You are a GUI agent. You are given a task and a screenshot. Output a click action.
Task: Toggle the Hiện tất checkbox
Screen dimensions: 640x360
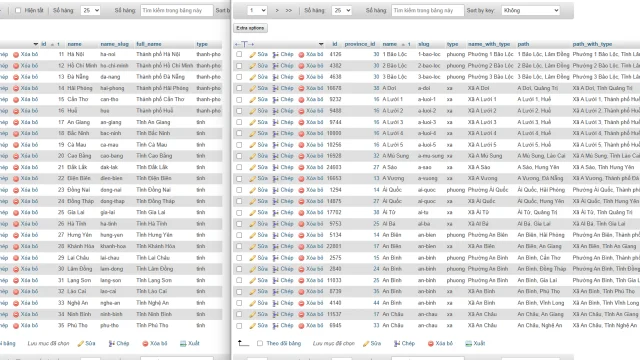pos(18,11)
